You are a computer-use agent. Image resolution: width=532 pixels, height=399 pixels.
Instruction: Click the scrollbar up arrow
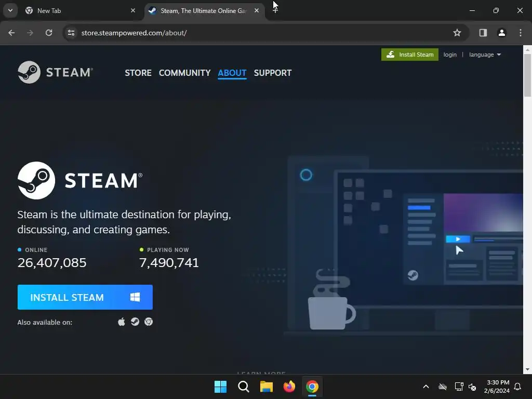coord(528,49)
